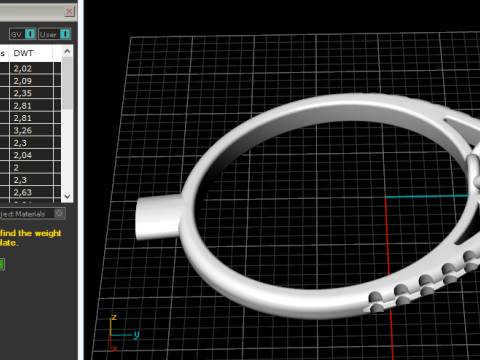The width and height of the screenshot is (480, 360).
Task: Select the 2,3 cell directly above 2,63
Action: pos(31,180)
